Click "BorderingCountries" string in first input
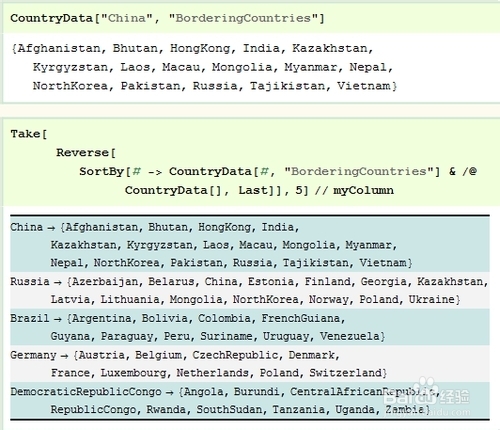This screenshot has width=500, height=430. [243, 18]
